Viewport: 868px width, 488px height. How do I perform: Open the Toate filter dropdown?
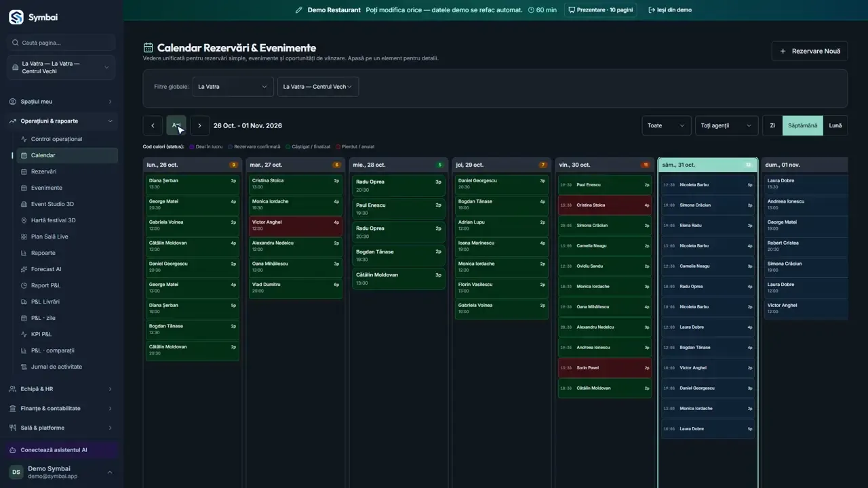click(x=667, y=125)
